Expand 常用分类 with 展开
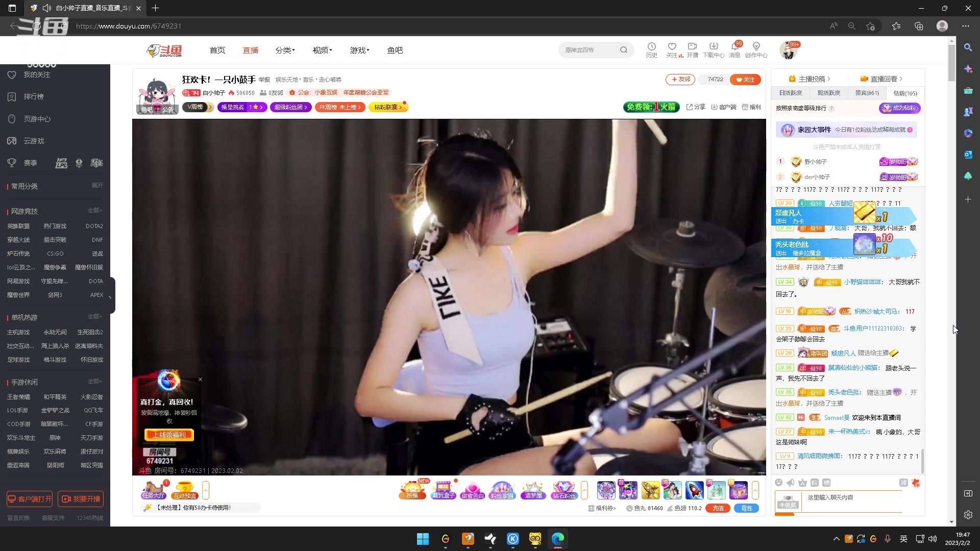The height and width of the screenshot is (551, 980). pos(97,186)
